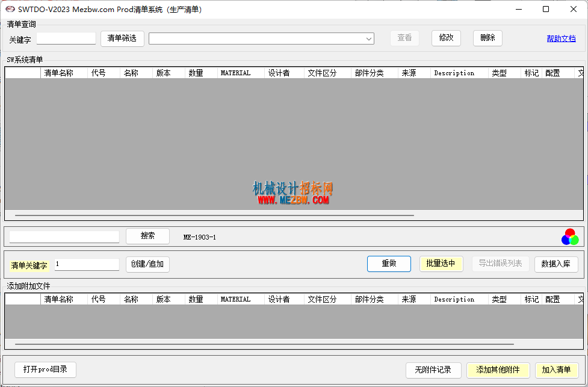Click 文件区分 column header in SW系统清单
Viewport: 588px width, 387px height.
coord(327,73)
